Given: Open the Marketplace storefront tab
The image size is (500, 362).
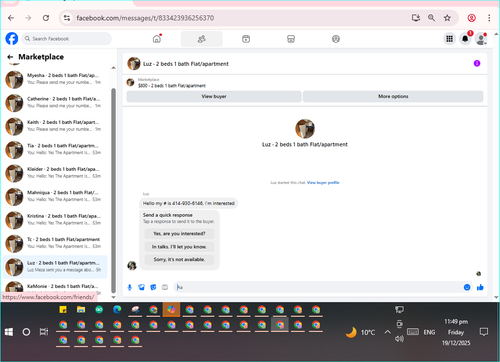Looking at the screenshot, I should pyautogui.click(x=291, y=39).
